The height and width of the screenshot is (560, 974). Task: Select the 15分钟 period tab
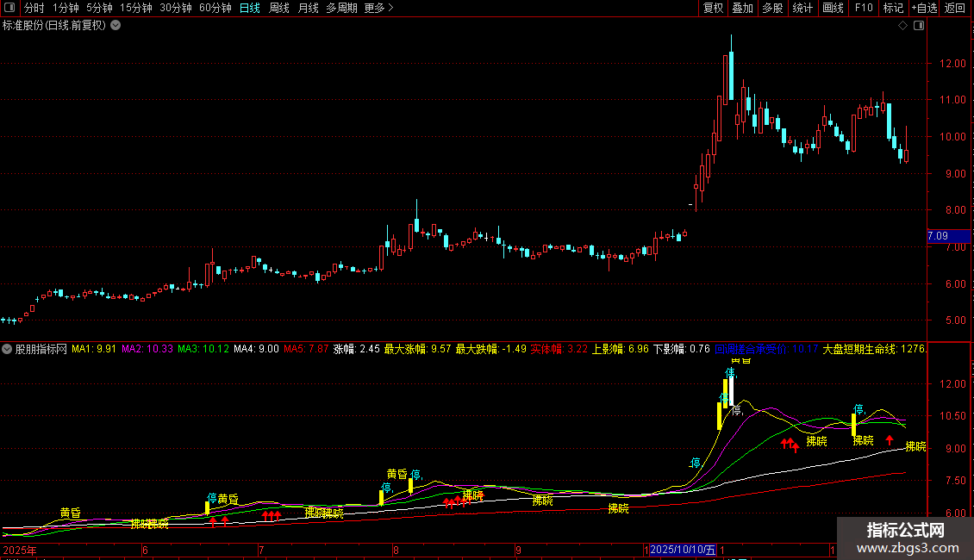pos(135,8)
